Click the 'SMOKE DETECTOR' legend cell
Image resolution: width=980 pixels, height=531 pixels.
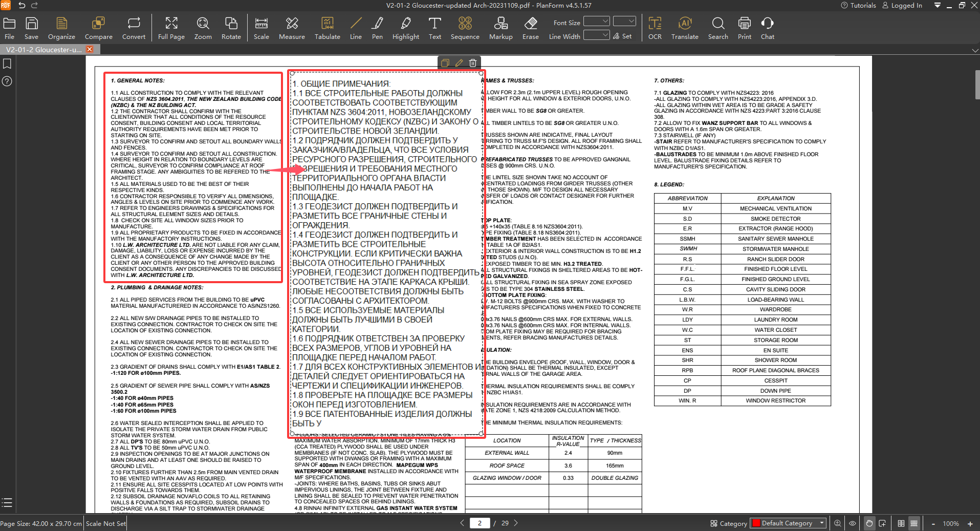click(775, 219)
